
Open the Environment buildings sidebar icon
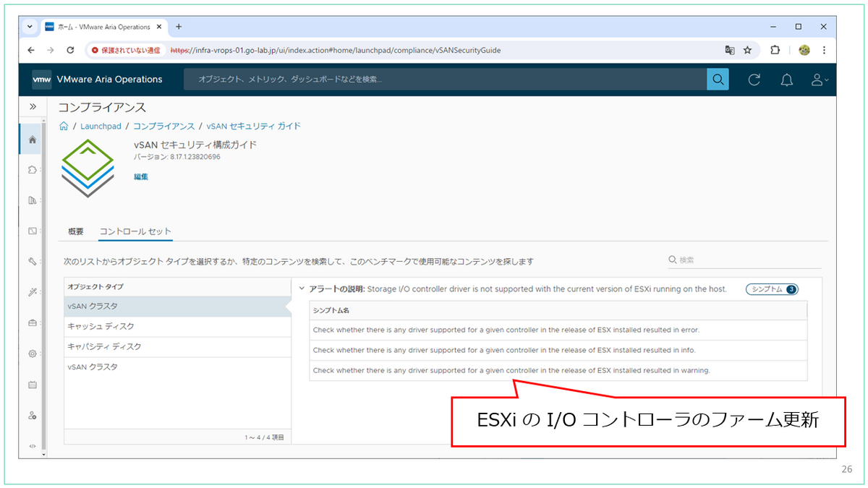[33, 201]
